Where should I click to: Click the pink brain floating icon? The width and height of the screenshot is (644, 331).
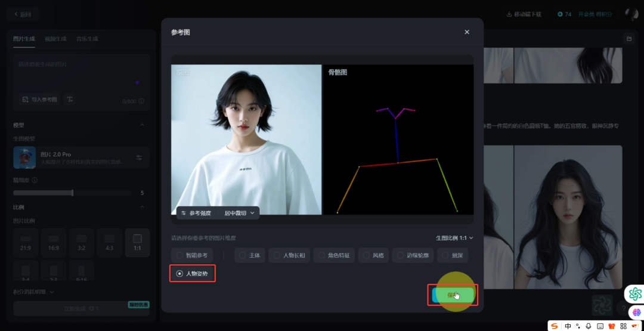tap(637, 313)
